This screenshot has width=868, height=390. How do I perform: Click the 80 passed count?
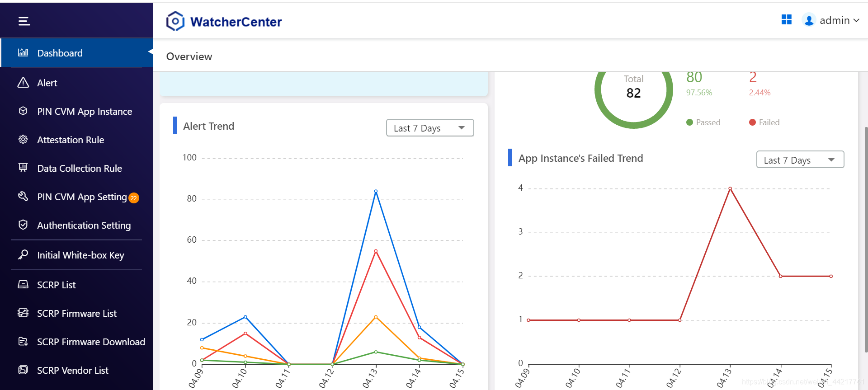point(694,77)
